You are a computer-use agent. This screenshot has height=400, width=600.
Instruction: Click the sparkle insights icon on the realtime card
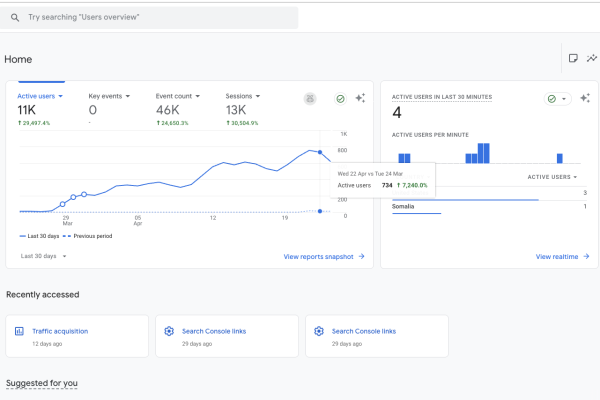click(585, 98)
